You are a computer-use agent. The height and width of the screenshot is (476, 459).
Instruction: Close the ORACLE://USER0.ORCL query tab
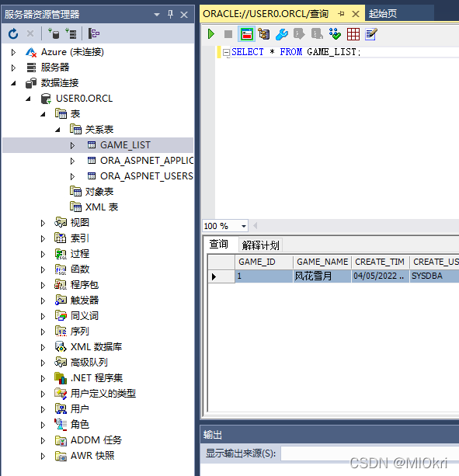coord(356,14)
